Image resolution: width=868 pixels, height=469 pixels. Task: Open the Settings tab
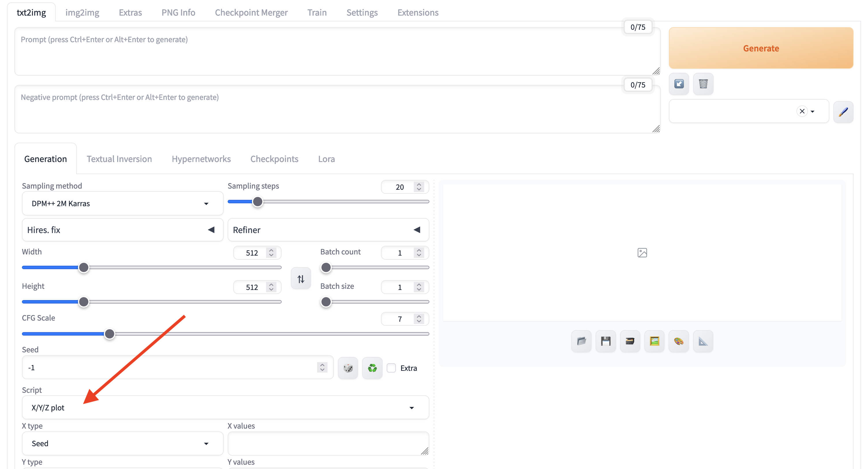pos(362,12)
